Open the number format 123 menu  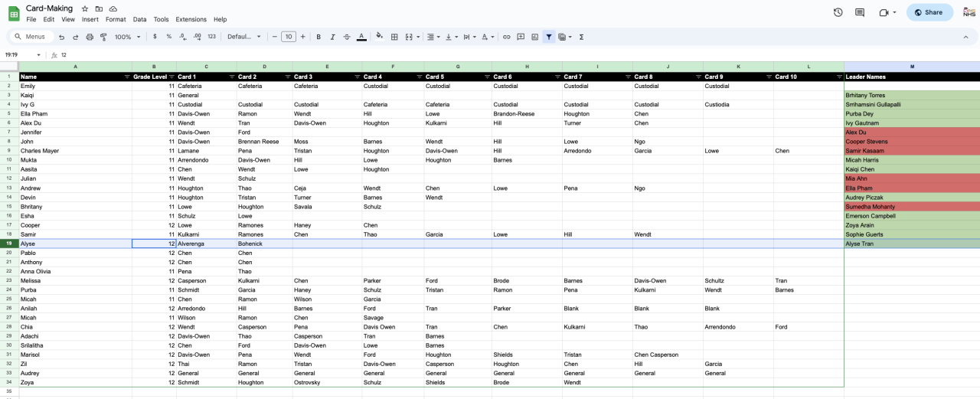pos(212,37)
